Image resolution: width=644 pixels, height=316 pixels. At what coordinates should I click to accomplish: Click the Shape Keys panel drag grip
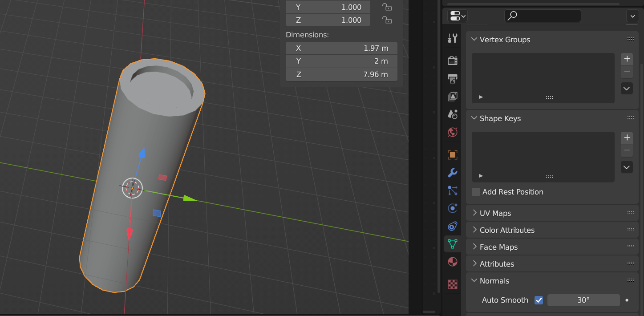[x=631, y=118]
